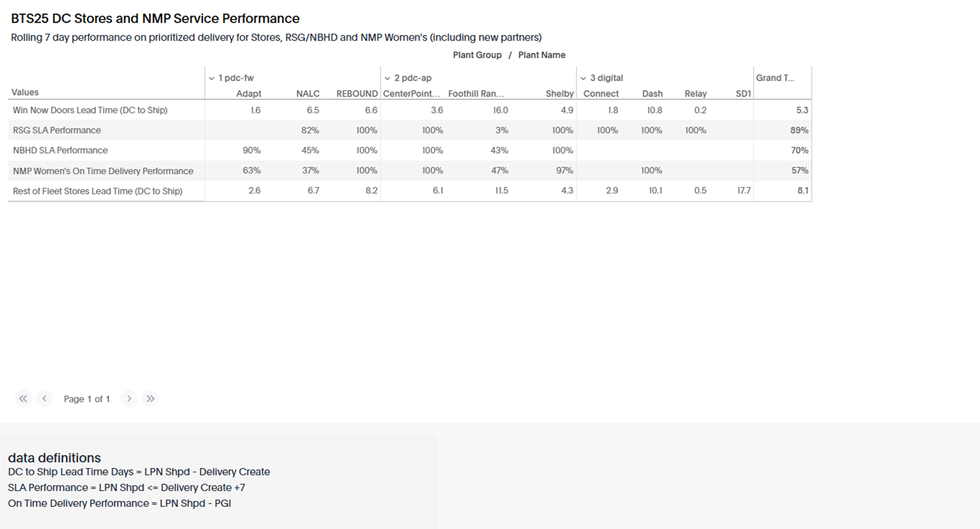Click the NBHD SLA Performance row label
The height and width of the screenshot is (529, 980).
tap(60, 150)
